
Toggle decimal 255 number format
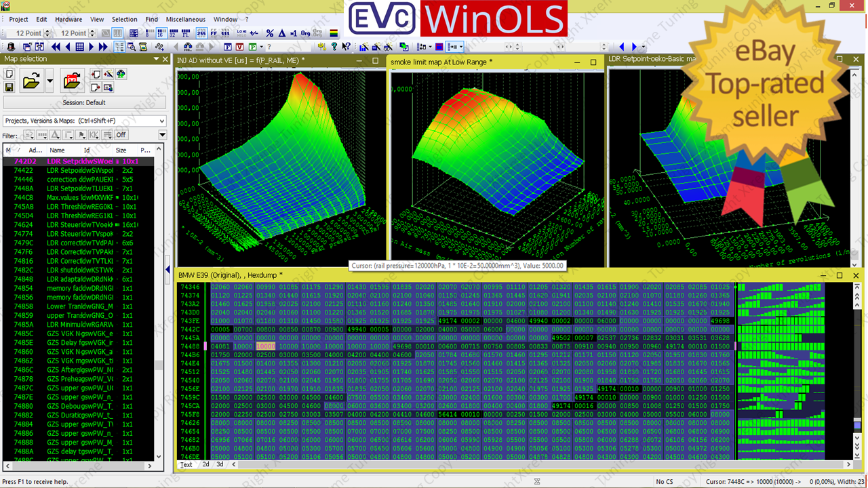201,33
